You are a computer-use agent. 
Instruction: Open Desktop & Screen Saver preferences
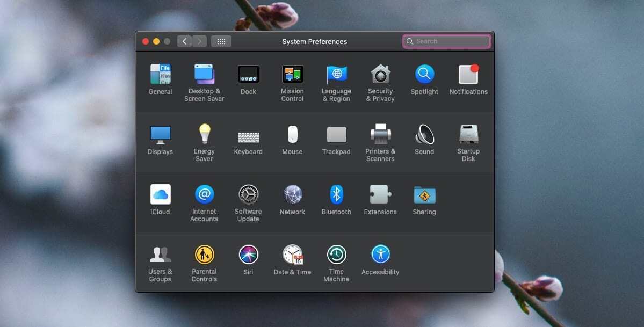204,75
